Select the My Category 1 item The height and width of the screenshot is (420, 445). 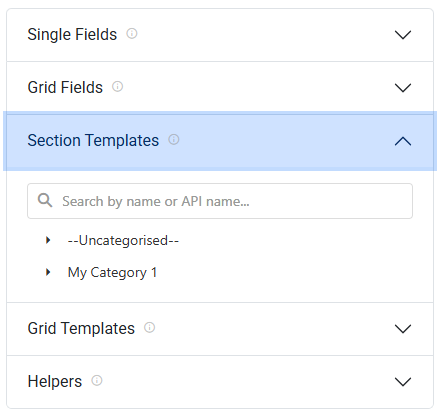(112, 273)
